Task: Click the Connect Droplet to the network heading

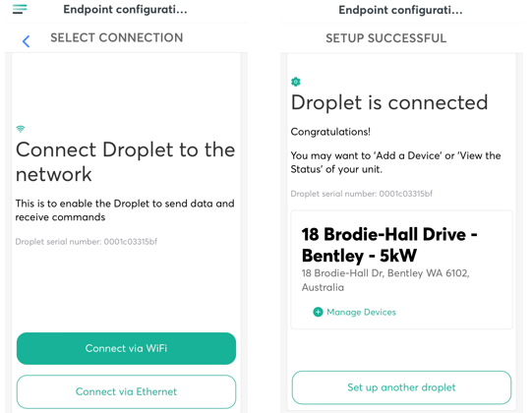Action: click(x=125, y=162)
